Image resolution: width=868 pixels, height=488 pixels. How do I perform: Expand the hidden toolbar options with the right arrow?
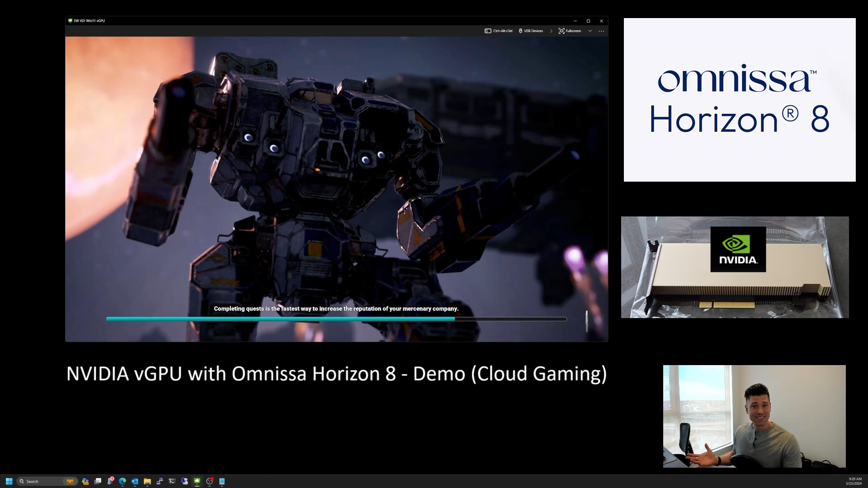(x=551, y=31)
